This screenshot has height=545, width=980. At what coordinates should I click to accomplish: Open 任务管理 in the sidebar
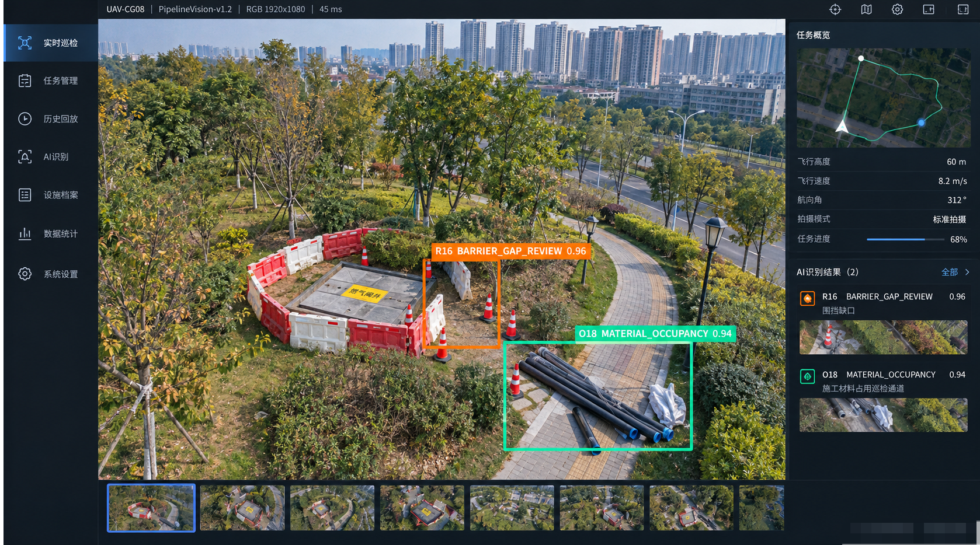coord(51,81)
